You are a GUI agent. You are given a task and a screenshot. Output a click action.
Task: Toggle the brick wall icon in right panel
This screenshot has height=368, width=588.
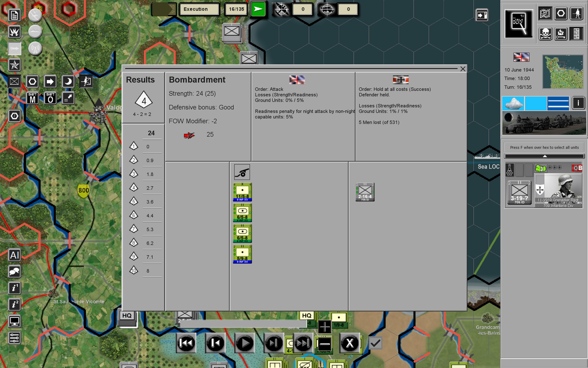pos(576,34)
